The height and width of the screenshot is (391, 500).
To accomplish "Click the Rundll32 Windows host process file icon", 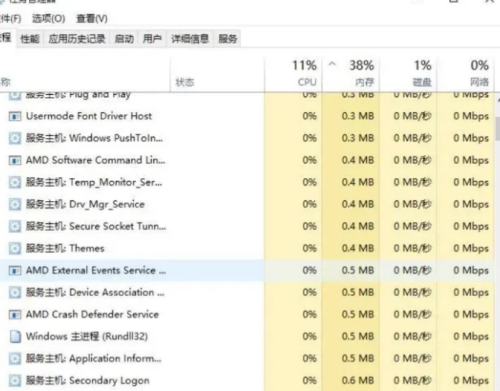I will [15, 336].
